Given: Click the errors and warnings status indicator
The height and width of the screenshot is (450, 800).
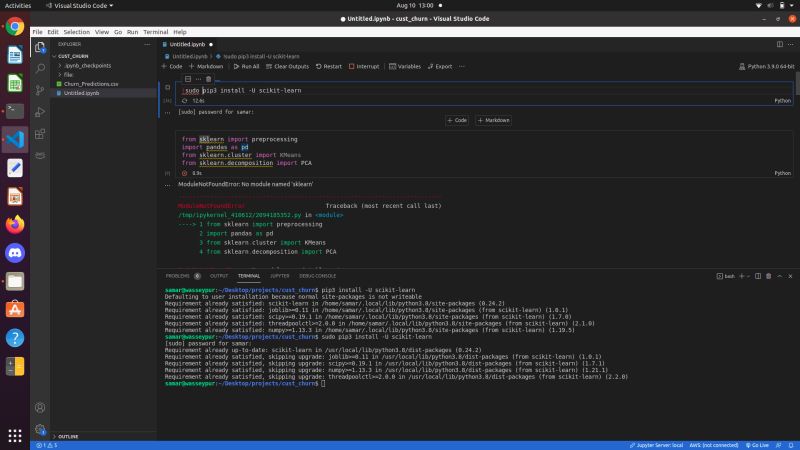Looking at the screenshot, I should point(47,445).
